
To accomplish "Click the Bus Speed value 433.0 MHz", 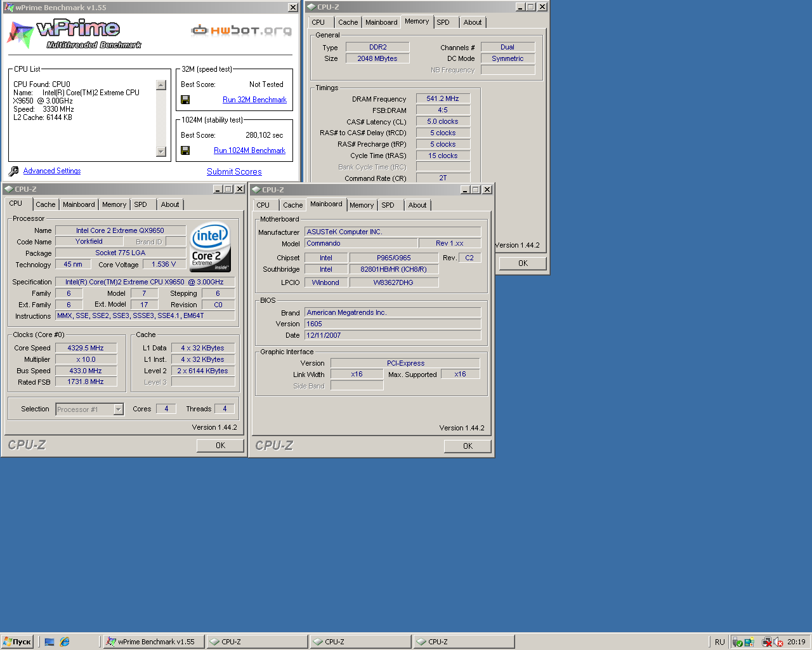I will coord(86,371).
